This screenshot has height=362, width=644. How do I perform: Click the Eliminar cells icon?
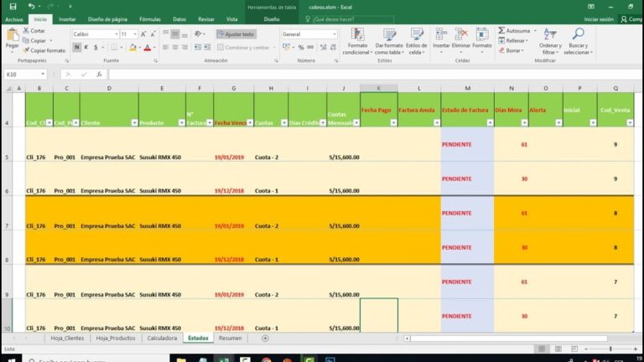[461, 34]
